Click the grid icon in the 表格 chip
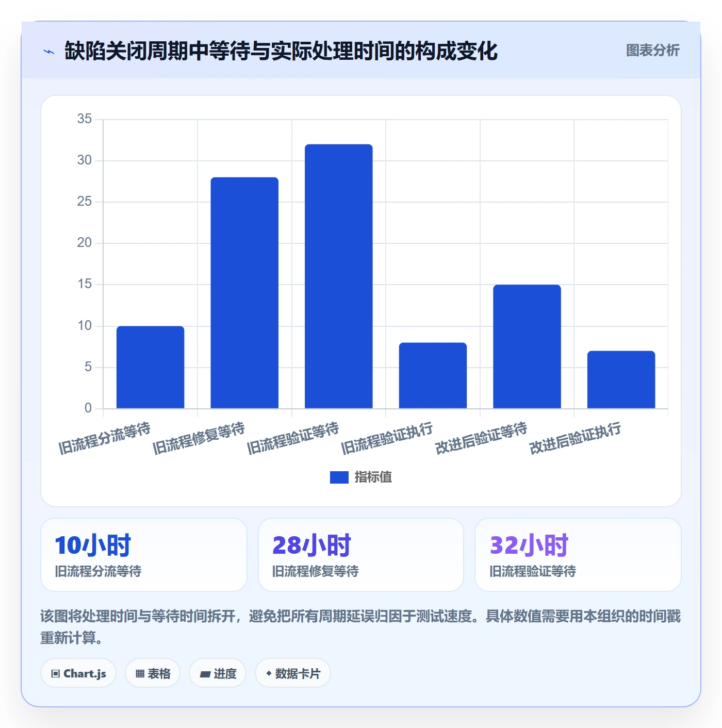Screen dimensions: 722x728 pyautogui.click(x=140, y=674)
